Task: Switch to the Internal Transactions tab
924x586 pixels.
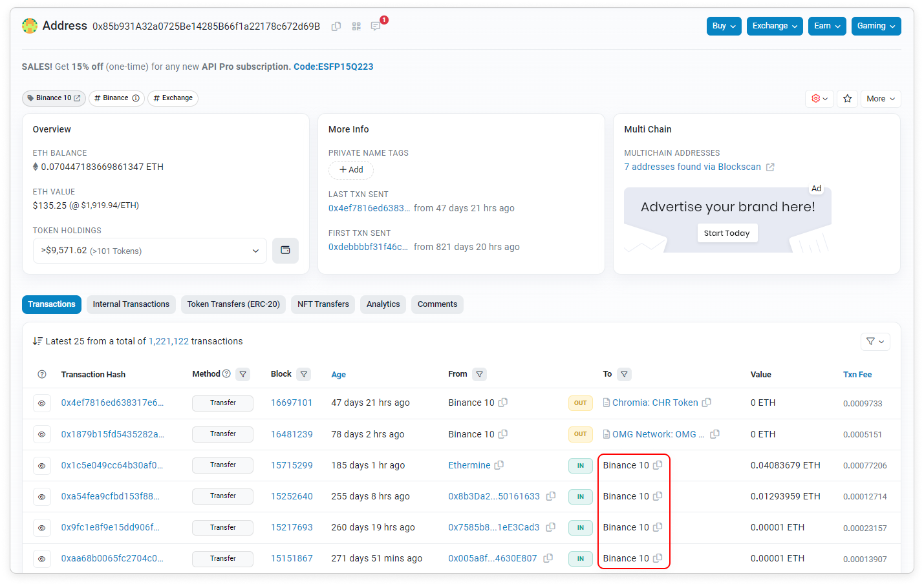Action: coord(131,304)
